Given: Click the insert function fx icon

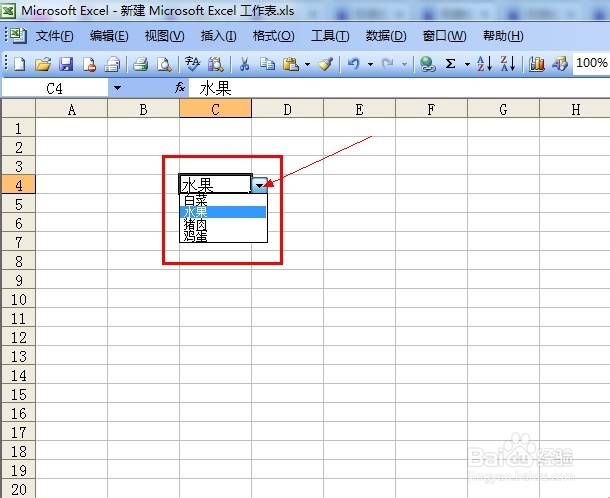Looking at the screenshot, I should tap(179, 88).
